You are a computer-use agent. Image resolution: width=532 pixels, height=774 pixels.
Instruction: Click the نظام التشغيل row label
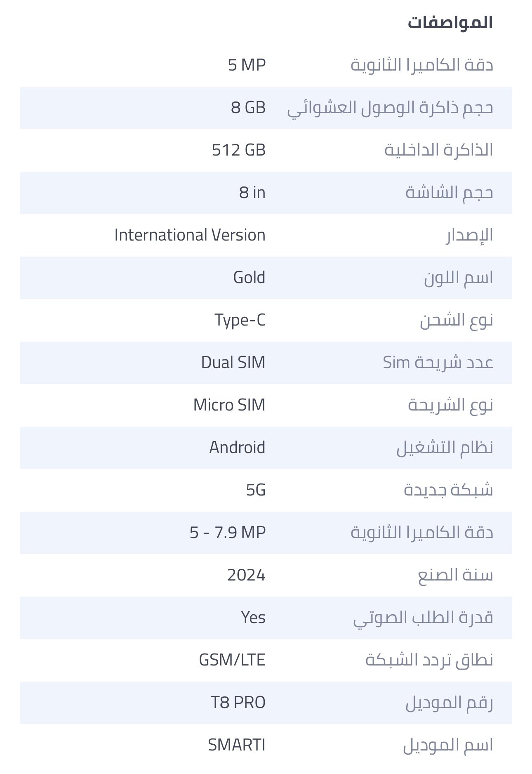[445, 448]
